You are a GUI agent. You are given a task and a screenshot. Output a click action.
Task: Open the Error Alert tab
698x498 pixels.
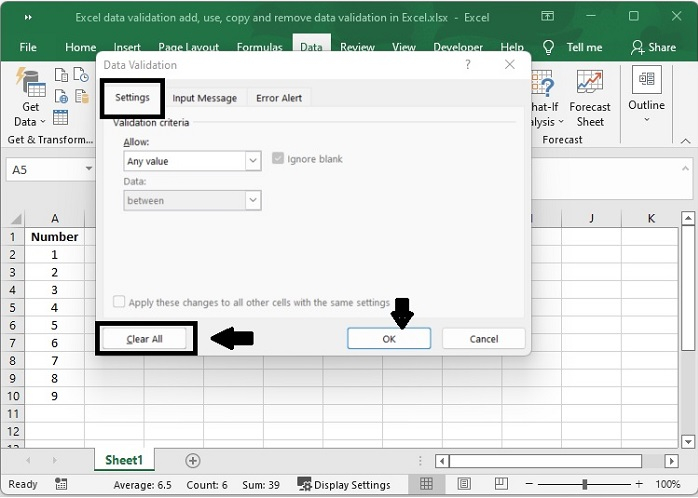pyautogui.click(x=279, y=98)
